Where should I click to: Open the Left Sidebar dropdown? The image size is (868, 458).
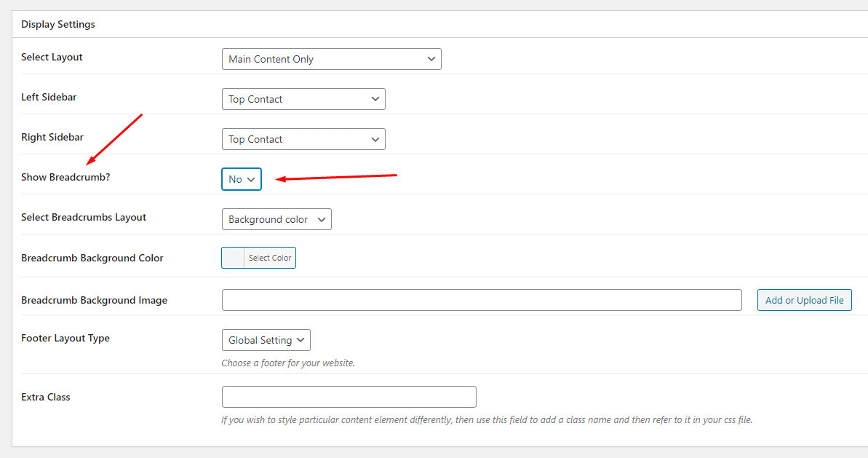click(303, 99)
